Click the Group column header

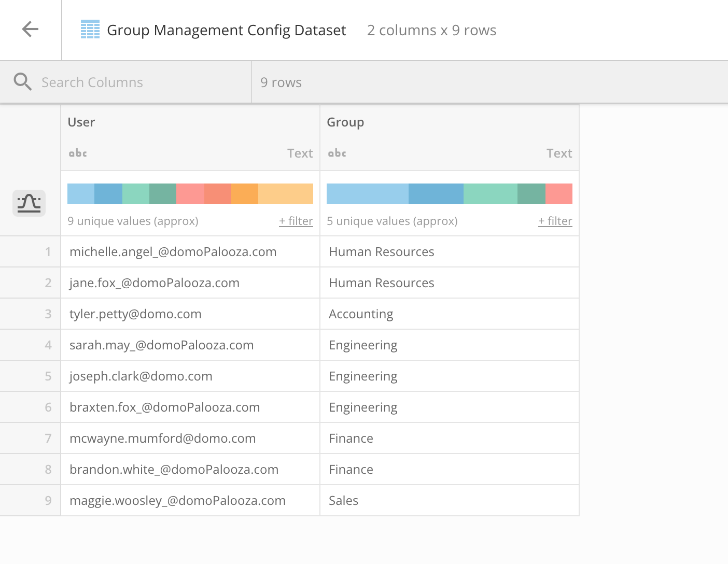click(345, 122)
